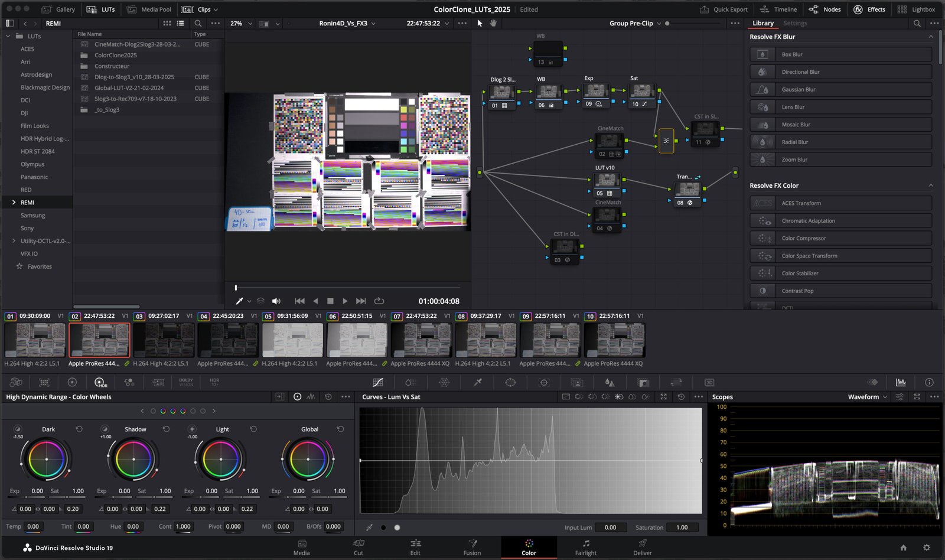945x560 pixels.
Task: Toggle the LUTs sidebar panel layout
Action: [9, 23]
